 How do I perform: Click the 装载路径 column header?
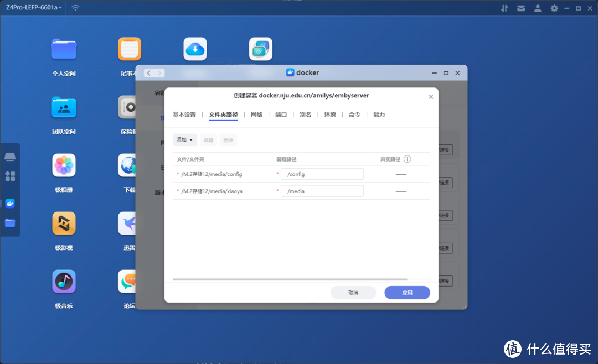tap(286, 159)
